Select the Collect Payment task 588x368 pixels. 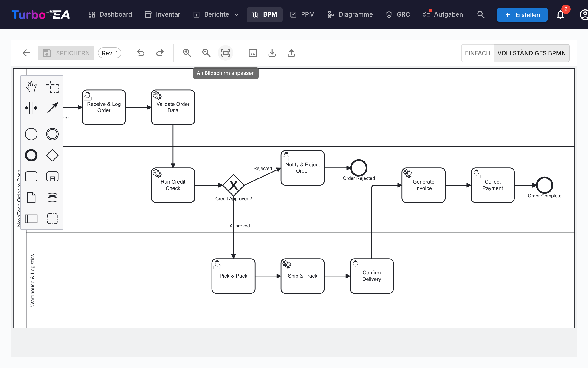[x=492, y=185]
